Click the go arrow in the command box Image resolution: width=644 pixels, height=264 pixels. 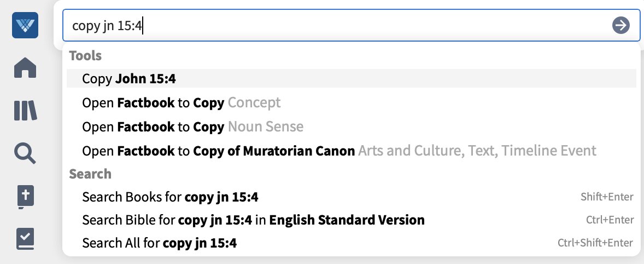point(620,26)
